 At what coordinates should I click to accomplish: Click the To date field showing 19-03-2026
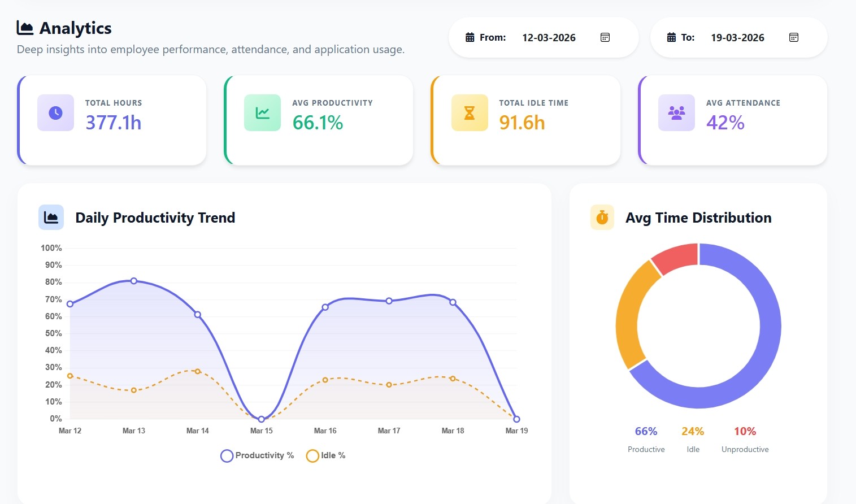click(737, 37)
